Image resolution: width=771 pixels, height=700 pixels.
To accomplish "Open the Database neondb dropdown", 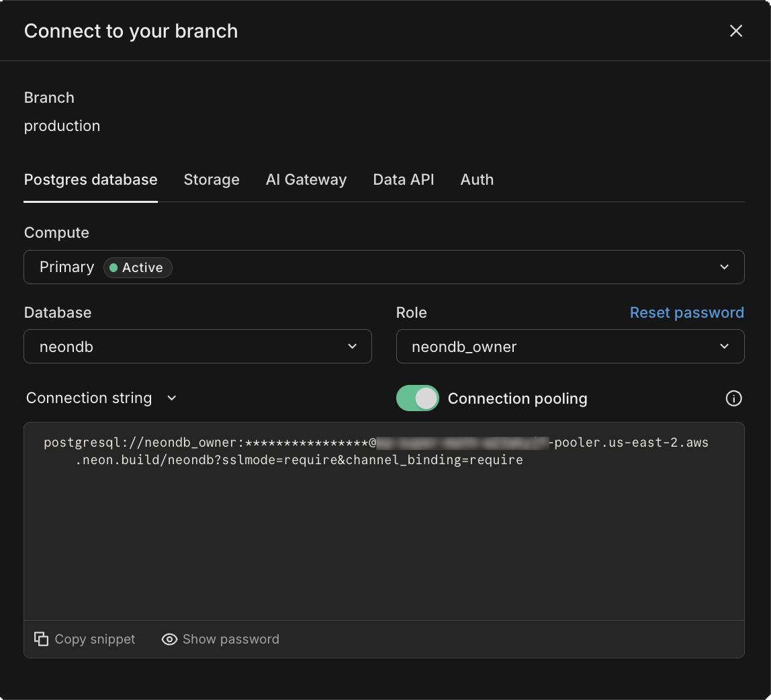I will 197,347.
